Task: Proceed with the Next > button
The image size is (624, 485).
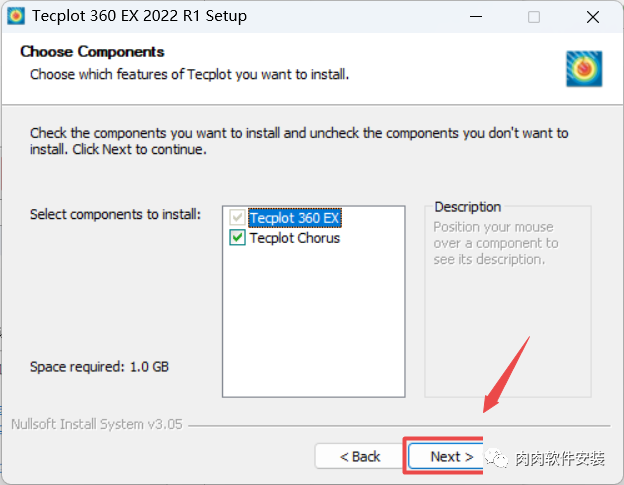Action: pos(447,456)
